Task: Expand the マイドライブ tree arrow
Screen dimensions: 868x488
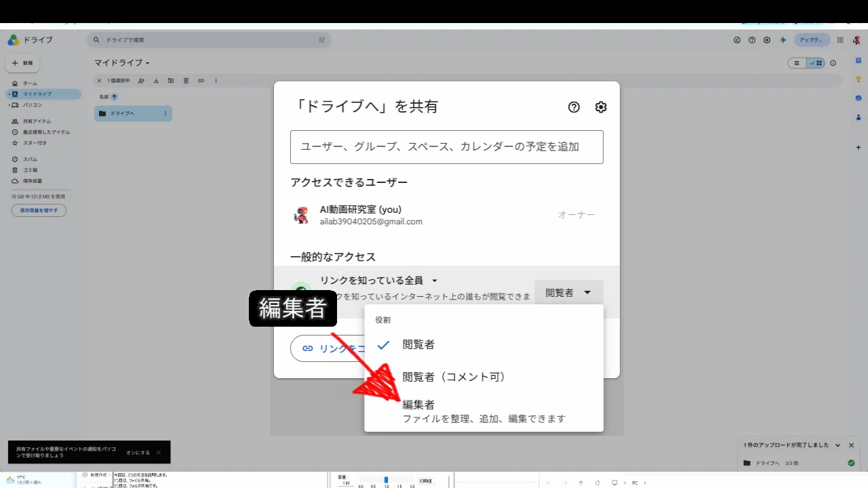Action: coord(8,94)
